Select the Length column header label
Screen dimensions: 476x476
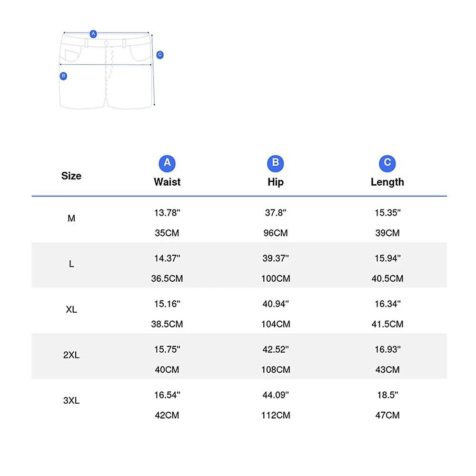(387, 182)
